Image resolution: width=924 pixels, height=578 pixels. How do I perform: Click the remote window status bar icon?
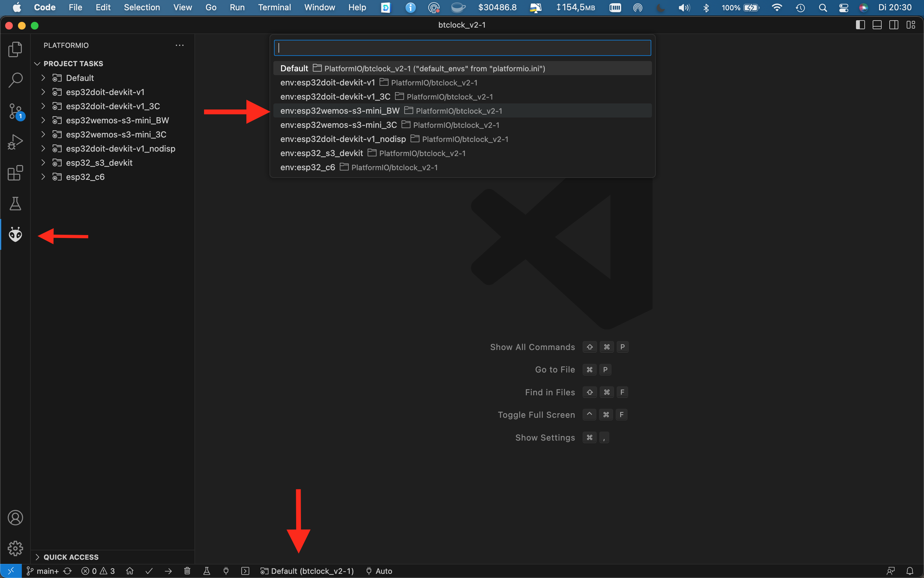point(11,571)
